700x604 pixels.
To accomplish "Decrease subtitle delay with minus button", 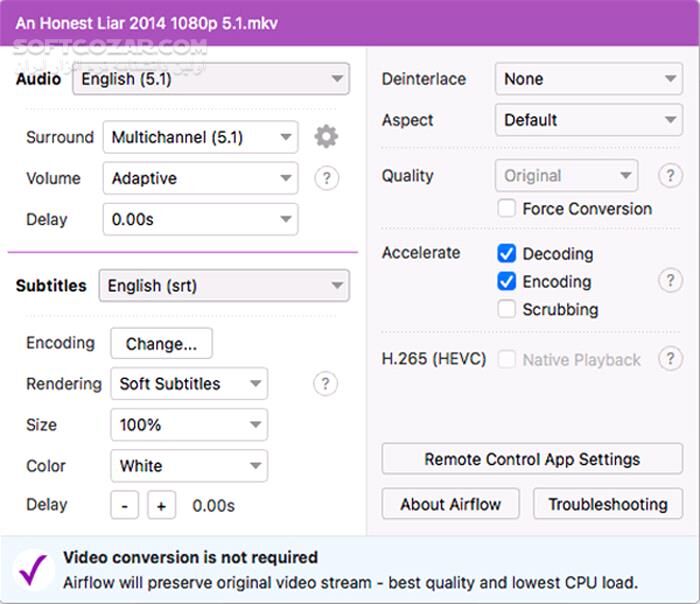I will pos(124,505).
